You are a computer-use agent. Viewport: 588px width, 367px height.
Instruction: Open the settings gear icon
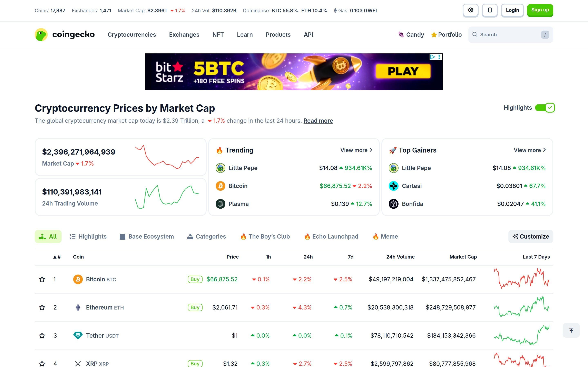470,10
